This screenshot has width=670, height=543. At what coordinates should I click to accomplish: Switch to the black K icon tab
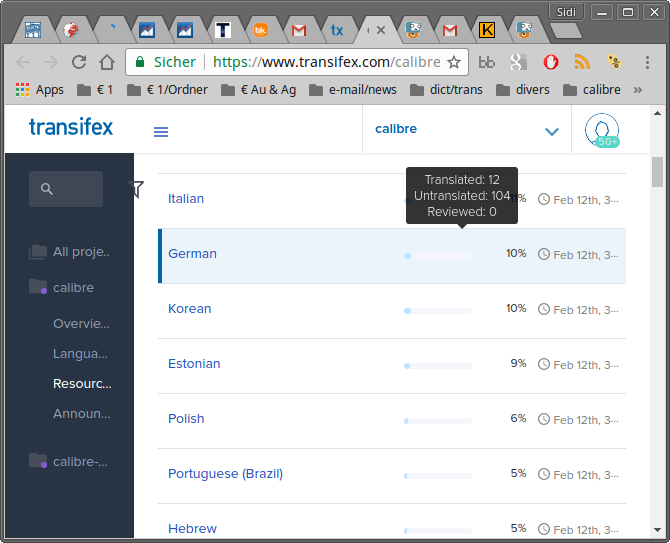click(x=487, y=30)
